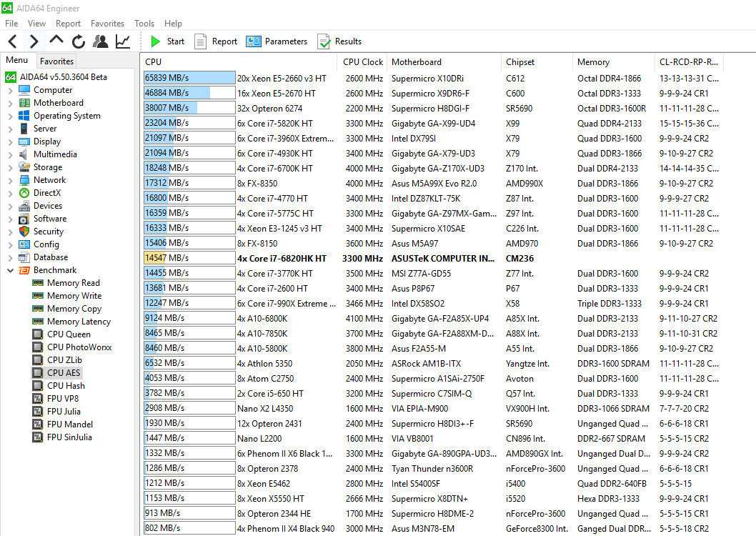The width and height of the screenshot is (756, 536).
Task: Open the Tools menu
Action: coord(144,23)
